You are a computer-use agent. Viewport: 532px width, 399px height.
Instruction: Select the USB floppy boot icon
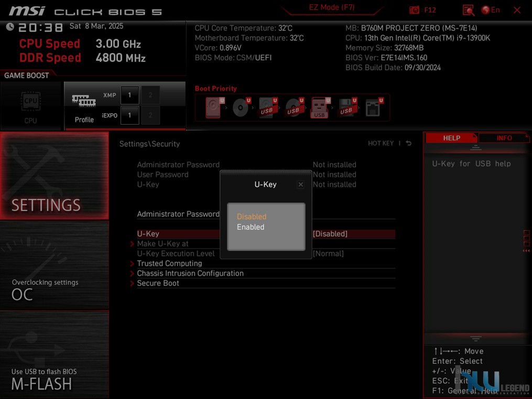347,107
